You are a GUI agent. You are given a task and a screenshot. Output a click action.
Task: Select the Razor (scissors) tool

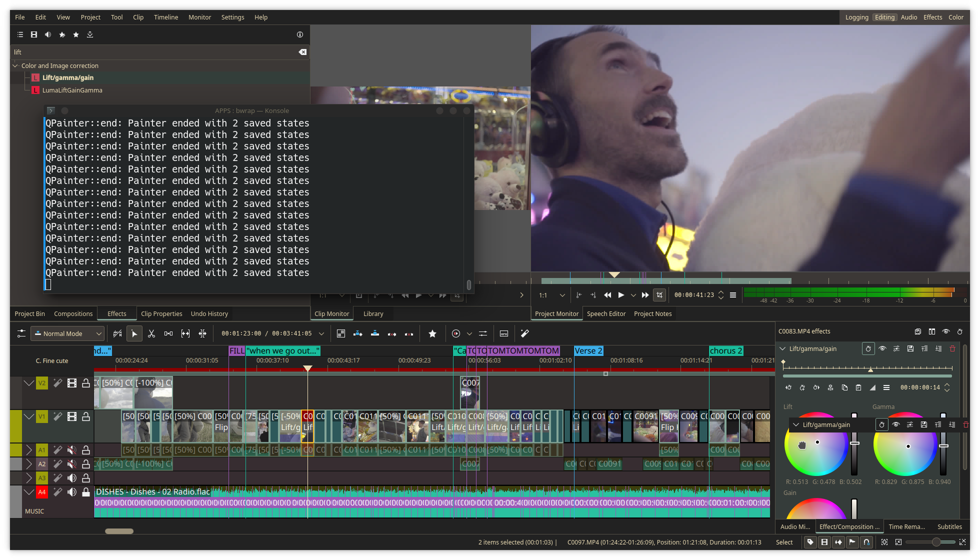pyautogui.click(x=151, y=333)
